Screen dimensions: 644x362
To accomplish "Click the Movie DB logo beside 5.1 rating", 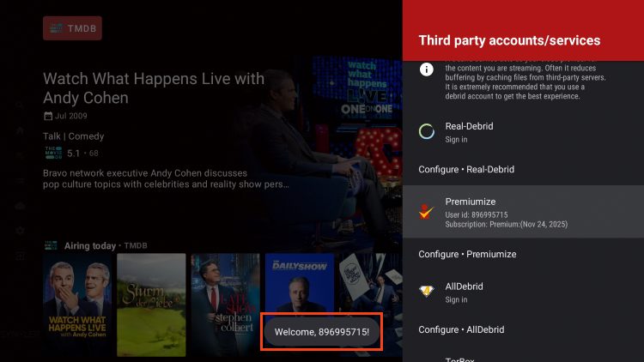I will pyautogui.click(x=52, y=154).
